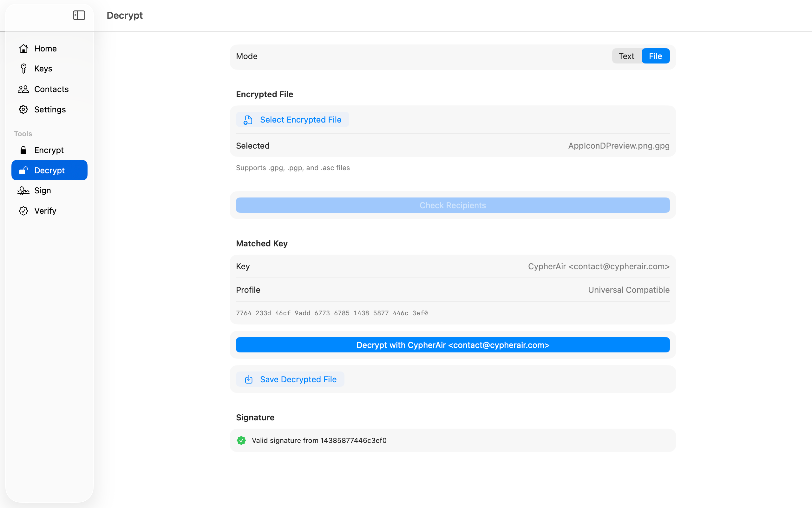The height and width of the screenshot is (508, 812).
Task: Click the Selected row label
Action: 253,145
